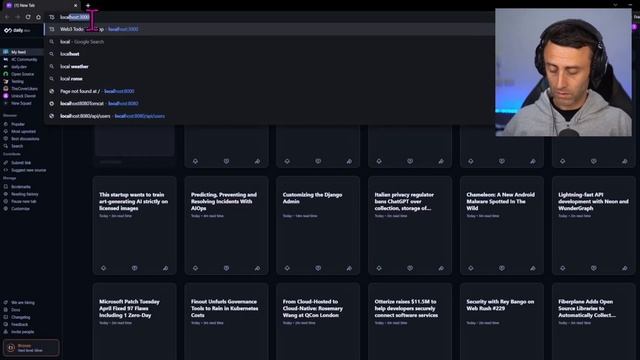Upvote the 'Predicting, Preventing' AIOps article
The width and height of the screenshot is (640, 360).
(196, 268)
